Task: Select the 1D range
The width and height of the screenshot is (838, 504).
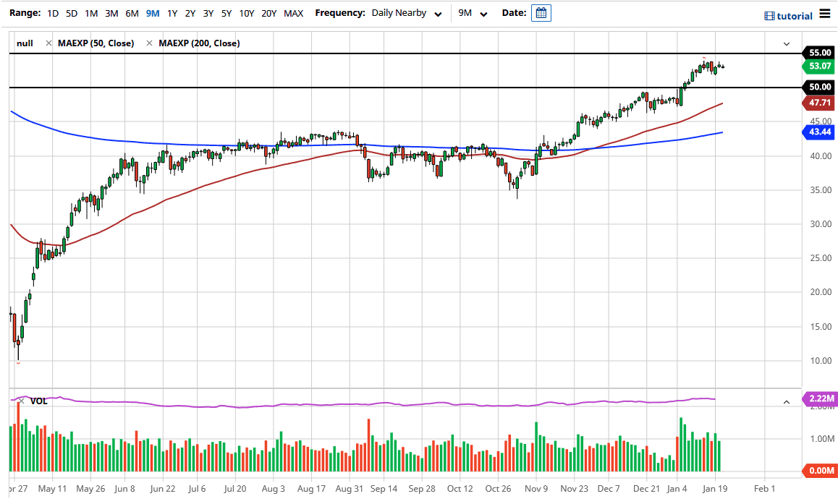Action: 53,13
